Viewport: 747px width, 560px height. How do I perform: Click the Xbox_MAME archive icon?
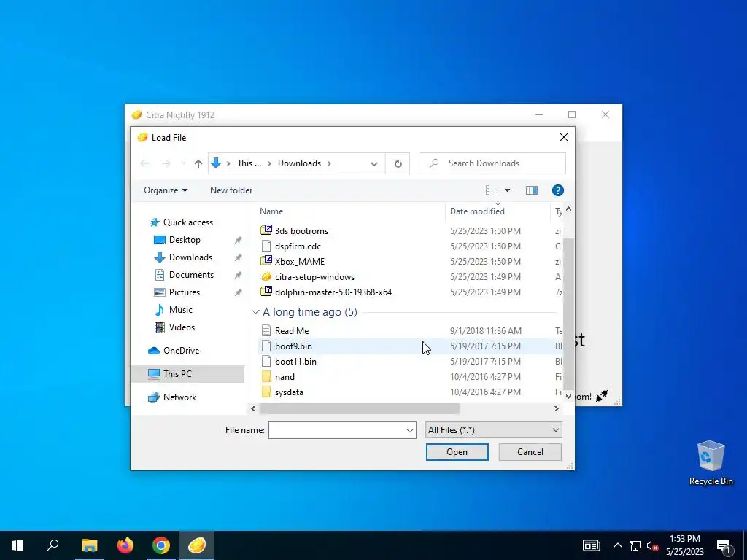[266, 261]
